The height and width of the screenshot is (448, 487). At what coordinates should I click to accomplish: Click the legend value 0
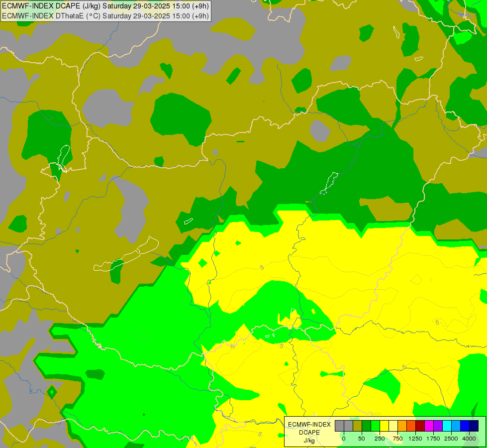coord(344,439)
